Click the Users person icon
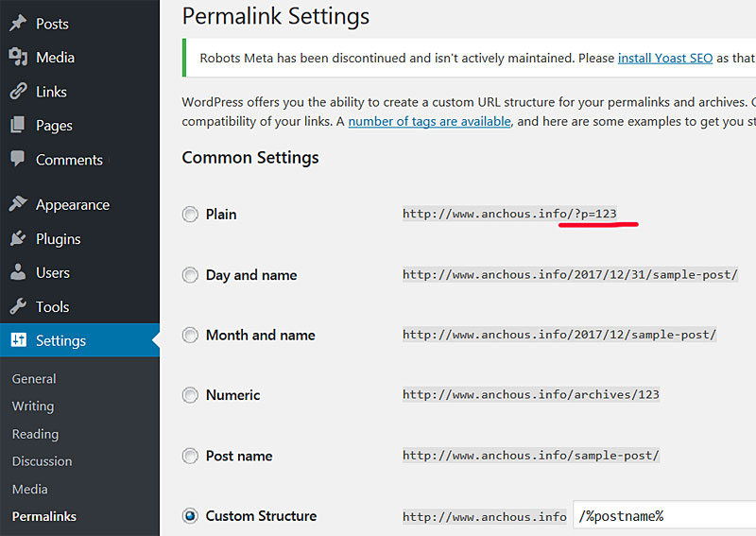 click(18, 273)
